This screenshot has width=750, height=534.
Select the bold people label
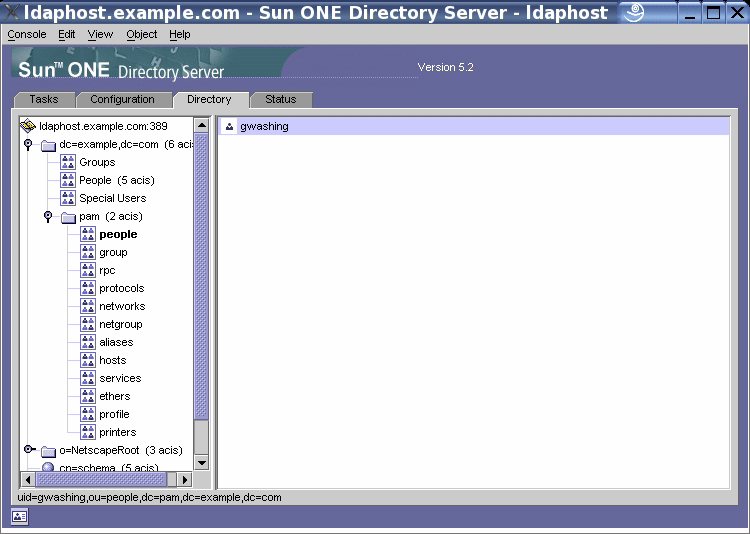tap(118, 234)
